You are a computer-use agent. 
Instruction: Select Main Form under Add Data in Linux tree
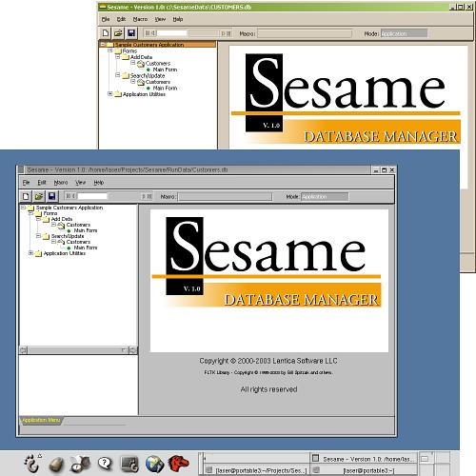tap(86, 230)
